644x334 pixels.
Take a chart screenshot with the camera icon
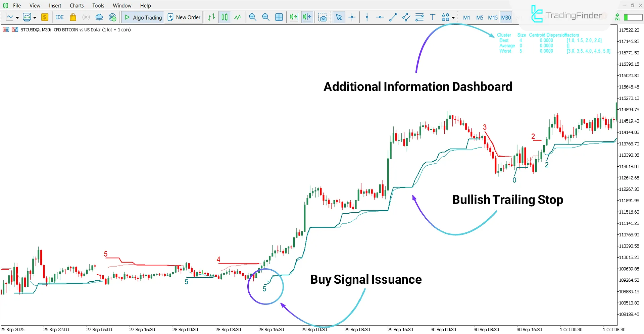(x=322, y=17)
